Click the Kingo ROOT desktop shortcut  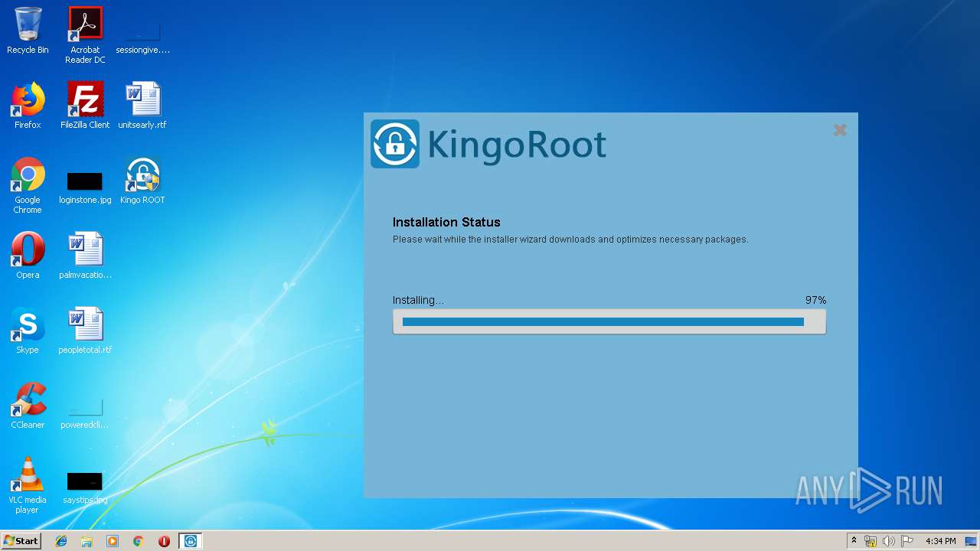pos(142,181)
